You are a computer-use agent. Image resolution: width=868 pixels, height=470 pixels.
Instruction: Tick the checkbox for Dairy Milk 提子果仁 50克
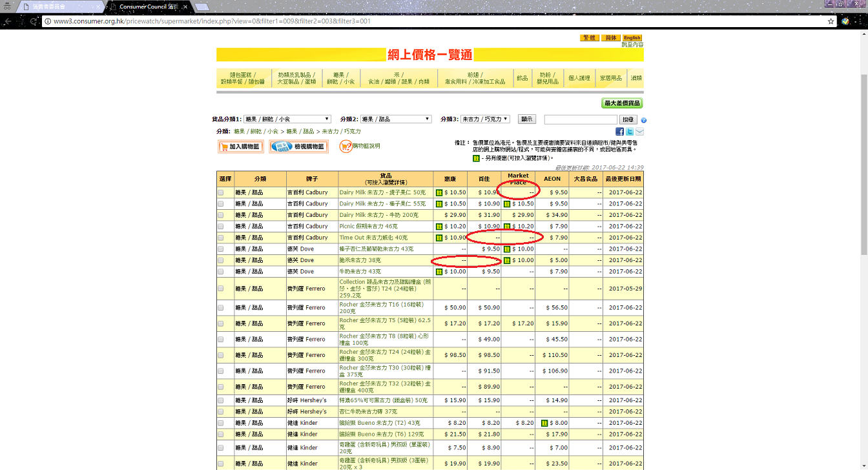(221, 192)
